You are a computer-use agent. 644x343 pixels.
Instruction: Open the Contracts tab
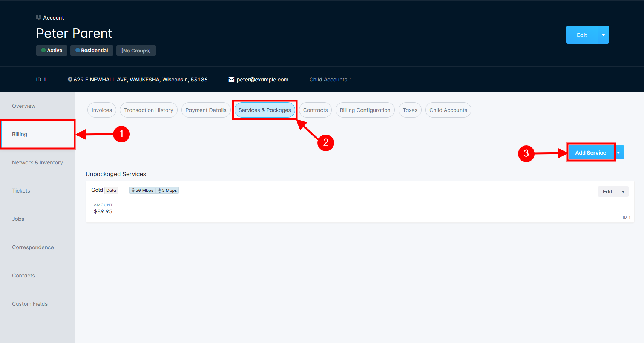coord(315,110)
